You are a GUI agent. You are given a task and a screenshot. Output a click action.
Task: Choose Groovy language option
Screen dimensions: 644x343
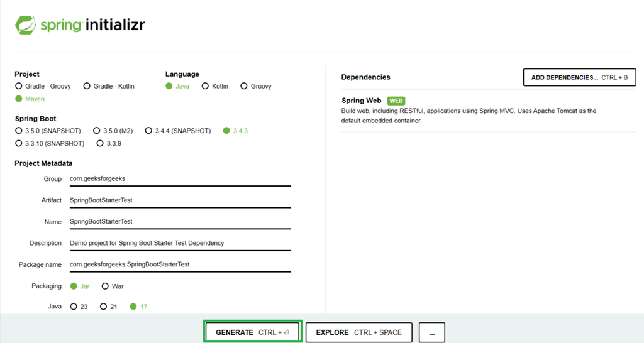(256, 86)
